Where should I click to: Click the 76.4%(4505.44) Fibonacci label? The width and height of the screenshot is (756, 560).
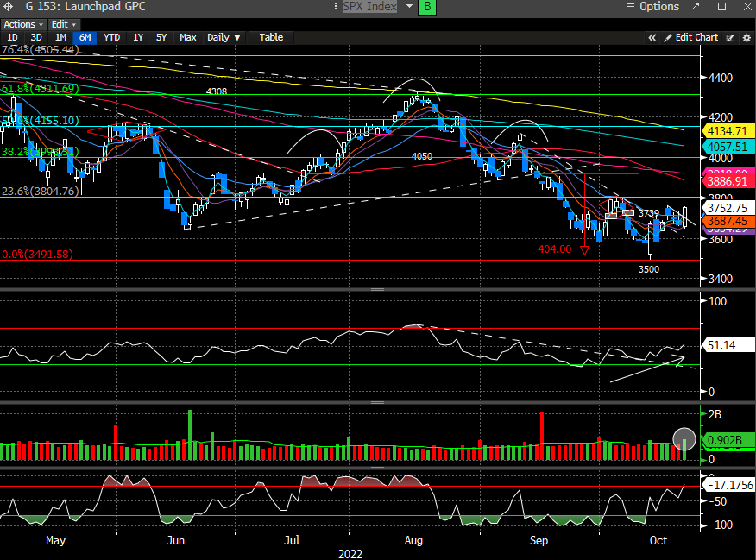(x=40, y=50)
